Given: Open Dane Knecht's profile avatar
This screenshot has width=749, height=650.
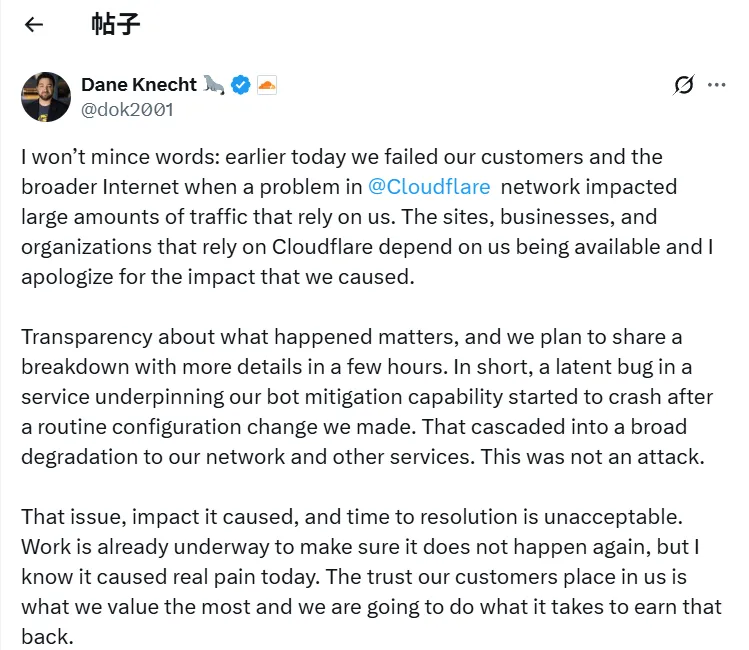Looking at the screenshot, I should pos(45,97).
